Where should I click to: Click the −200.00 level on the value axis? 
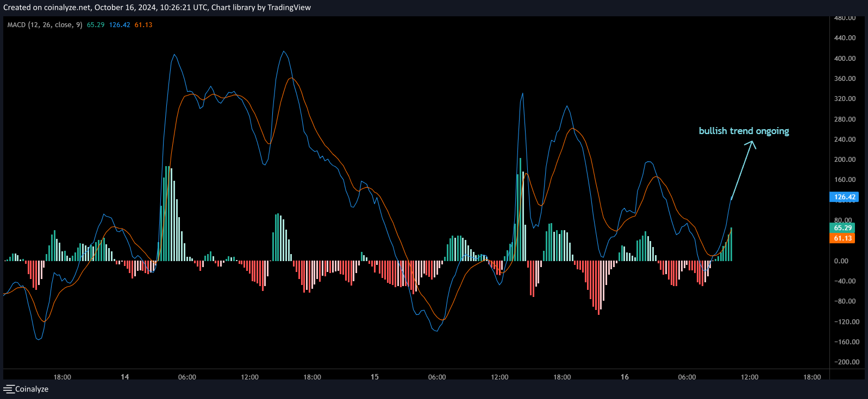[847, 362]
